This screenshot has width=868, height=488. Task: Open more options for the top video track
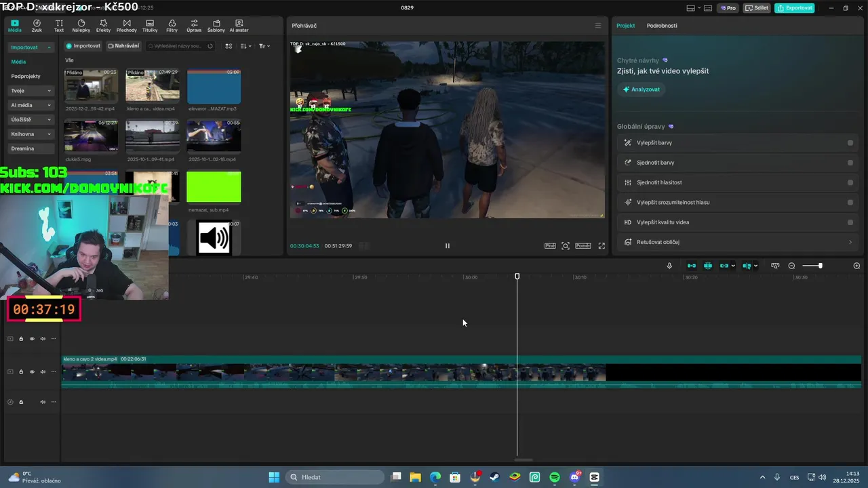coord(54,339)
